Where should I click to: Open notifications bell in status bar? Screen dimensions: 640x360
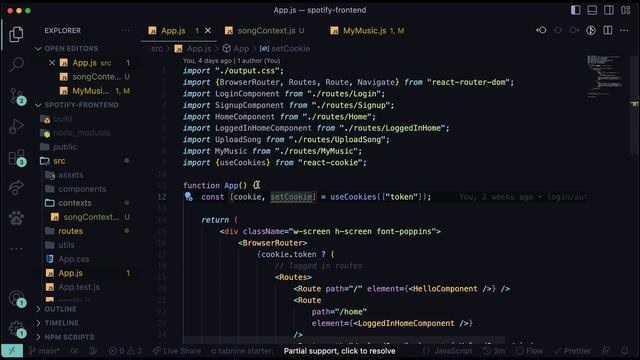625,351
